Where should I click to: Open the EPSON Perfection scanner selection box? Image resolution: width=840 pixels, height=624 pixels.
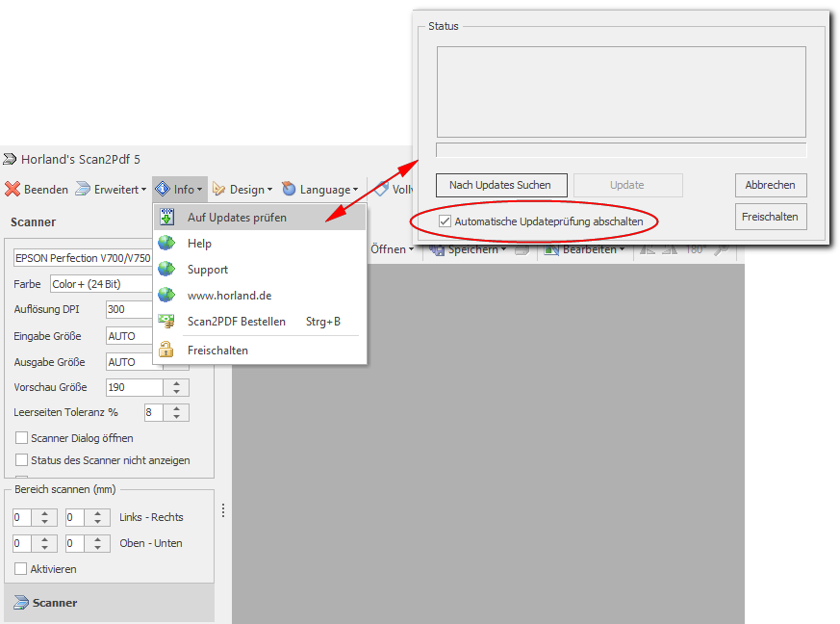click(x=83, y=258)
